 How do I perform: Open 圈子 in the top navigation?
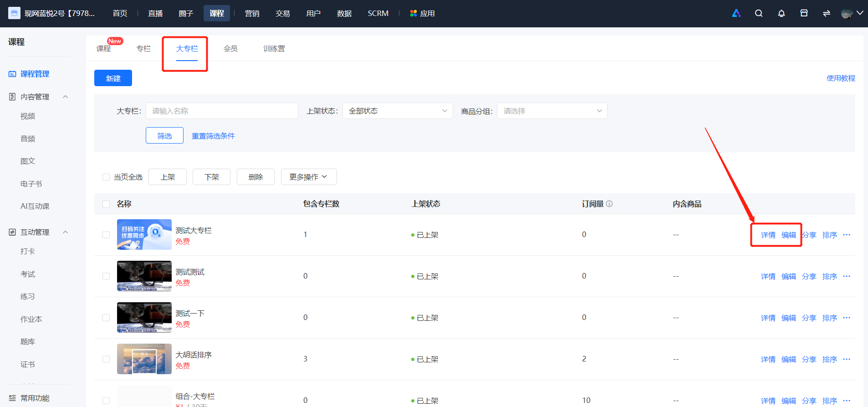[186, 13]
